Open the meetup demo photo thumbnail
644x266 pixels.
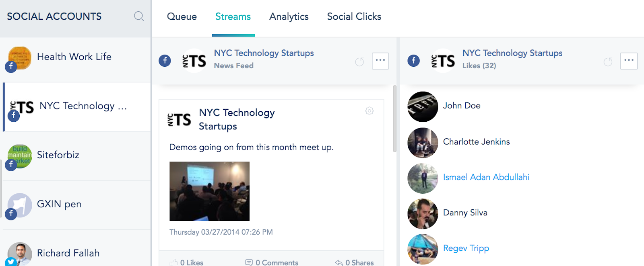(209, 191)
